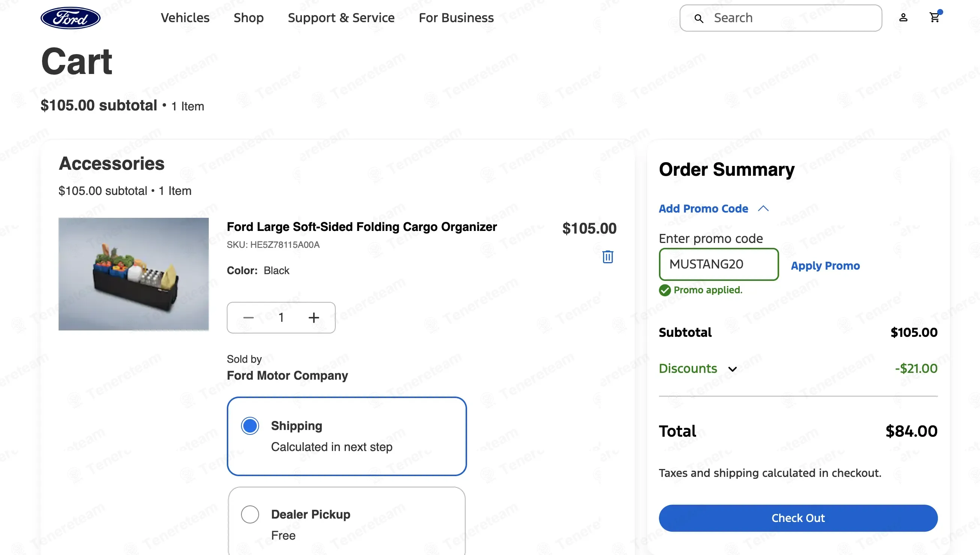Click the Check Out button
Viewport: 980px width, 555px height.
[x=798, y=518]
